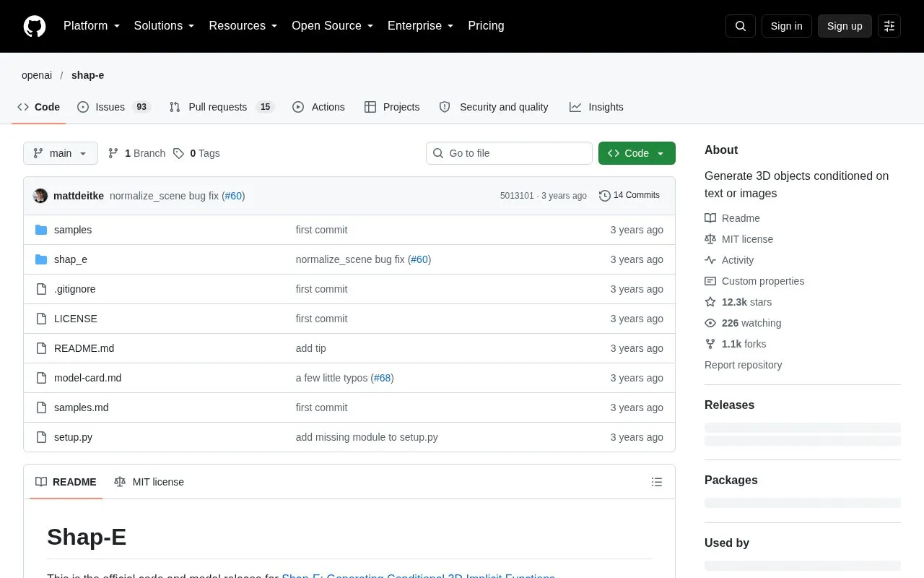
Task: Open Activity in About sidebar
Action: click(x=729, y=260)
